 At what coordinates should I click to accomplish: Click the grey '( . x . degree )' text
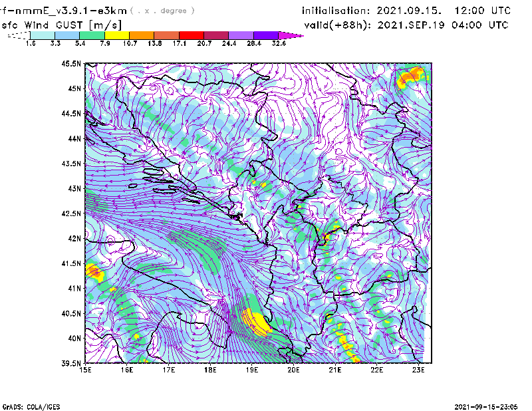[162, 11]
